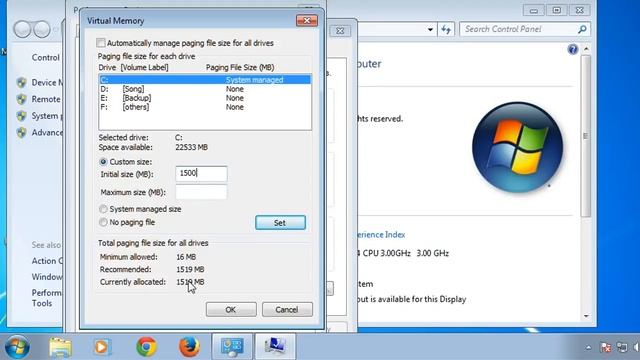This screenshot has height=360, width=640.
Task: Click the scrollbar down arrow in System window
Action: click(x=586, y=316)
